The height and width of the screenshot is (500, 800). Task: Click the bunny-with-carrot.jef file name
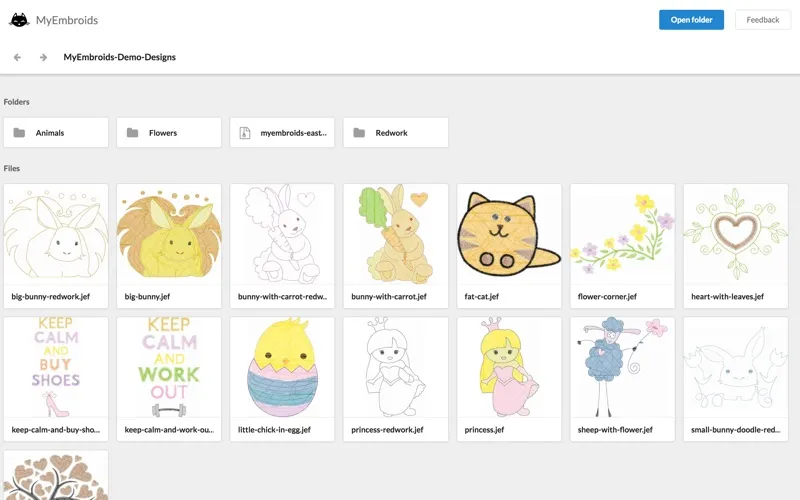click(x=389, y=296)
